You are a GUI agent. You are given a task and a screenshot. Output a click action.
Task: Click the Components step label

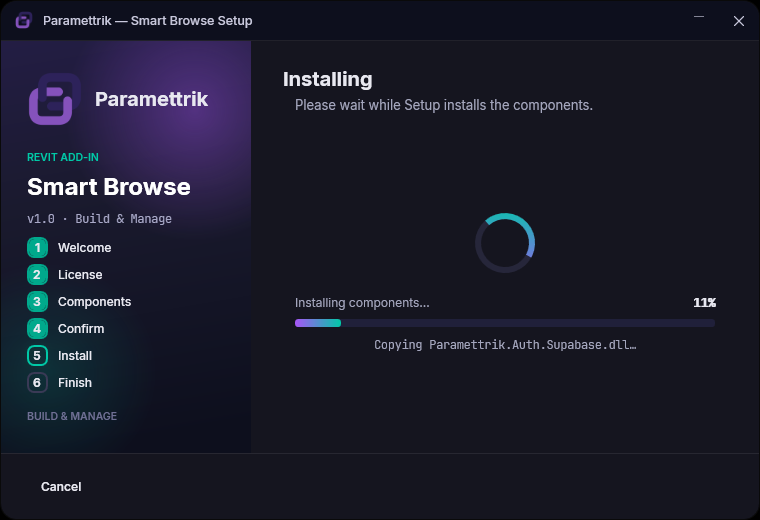click(x=95, y=301)
